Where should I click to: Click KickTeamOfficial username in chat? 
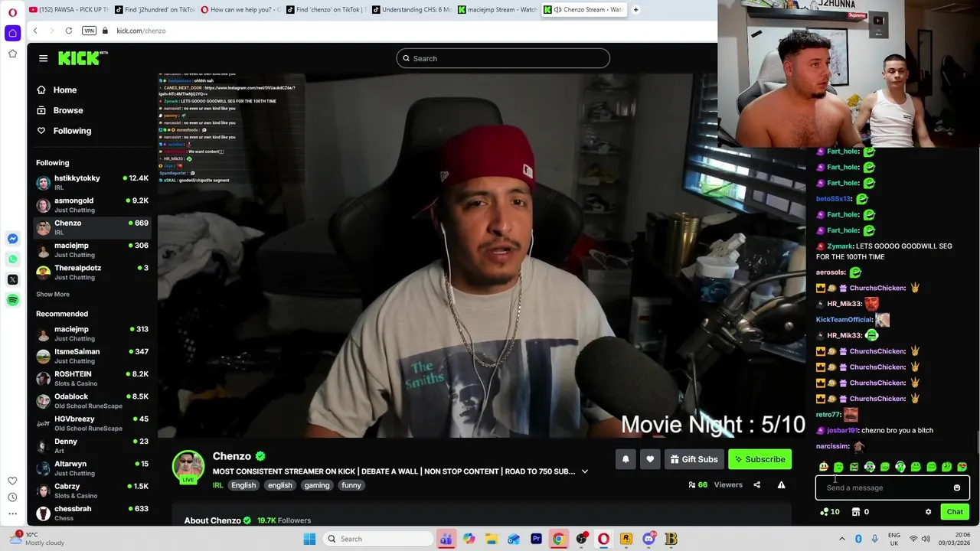844,320
